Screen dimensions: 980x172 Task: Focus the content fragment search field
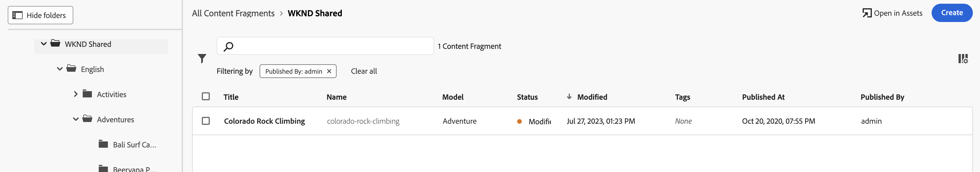[x=331, y=46]
